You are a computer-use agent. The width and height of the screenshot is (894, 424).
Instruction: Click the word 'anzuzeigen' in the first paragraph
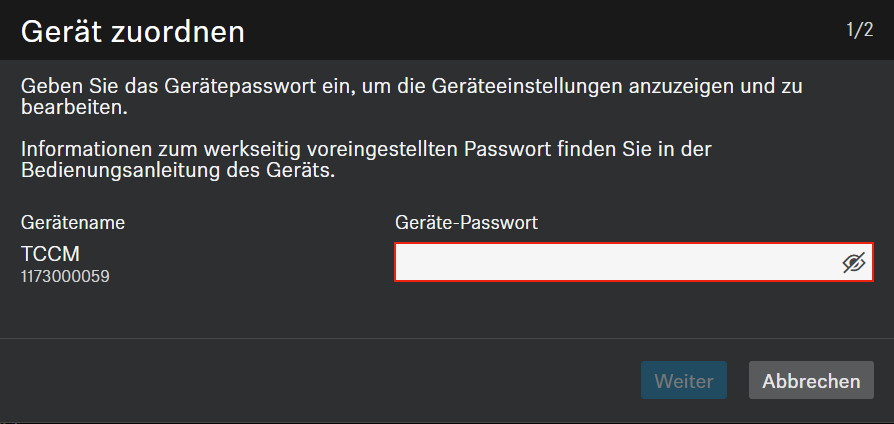(x=678, y=87)
